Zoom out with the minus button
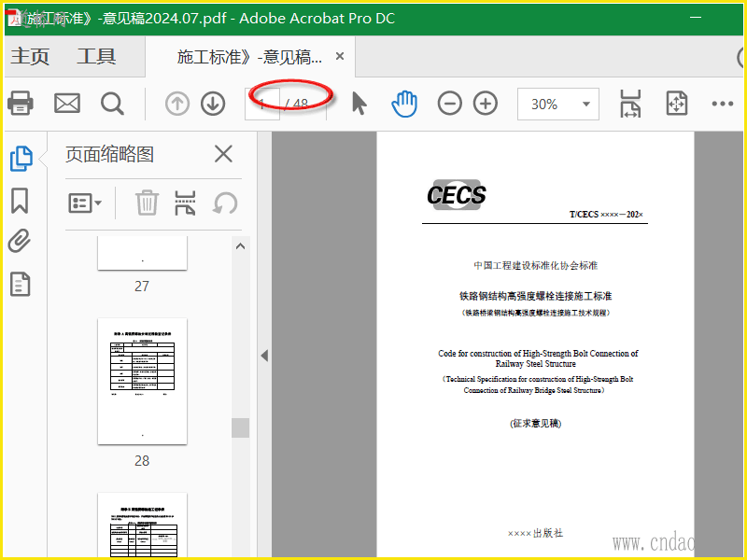Image resolution: width=747 pixels, height=560 pixels. [x=450, y=104]
